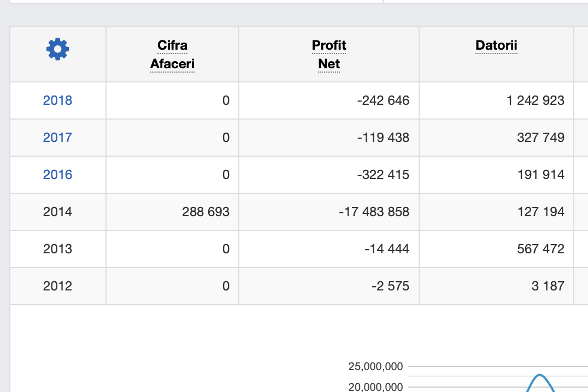
Task: Click the 25,000,000 chart axis label
Action: [375, 367]
